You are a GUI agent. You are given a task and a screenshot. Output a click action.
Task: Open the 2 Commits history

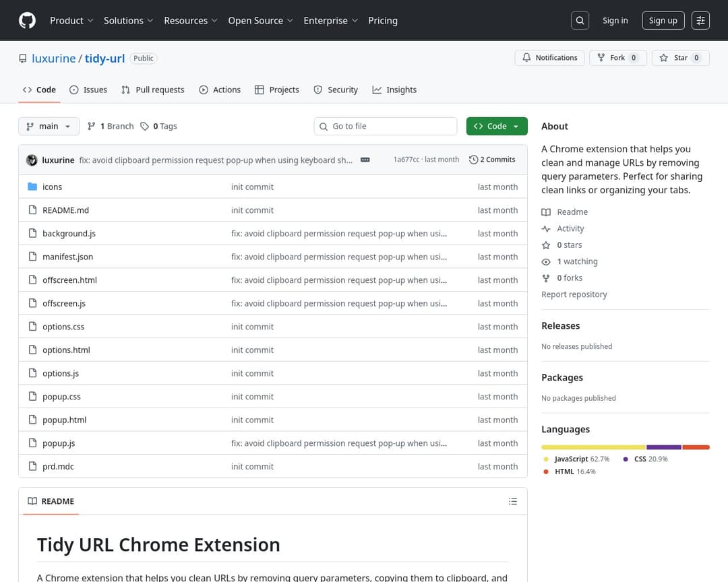point(492,160)
